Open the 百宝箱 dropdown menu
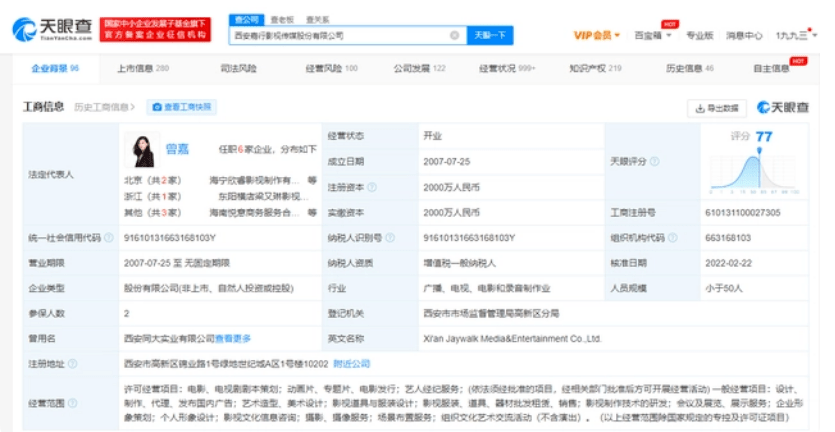The height and width of the screenshot is (432, 835). tap(652, 36)
